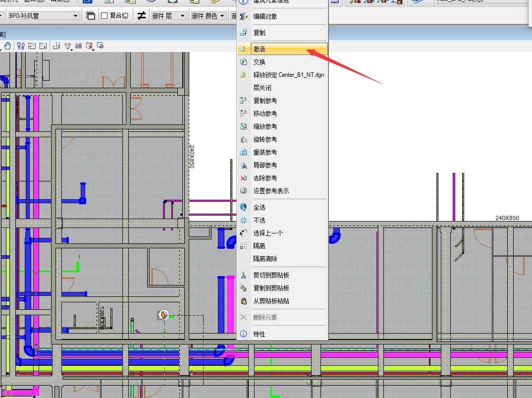Click the copy view icon in view toolbar
The image size is (532, 398).
point(56,46)
